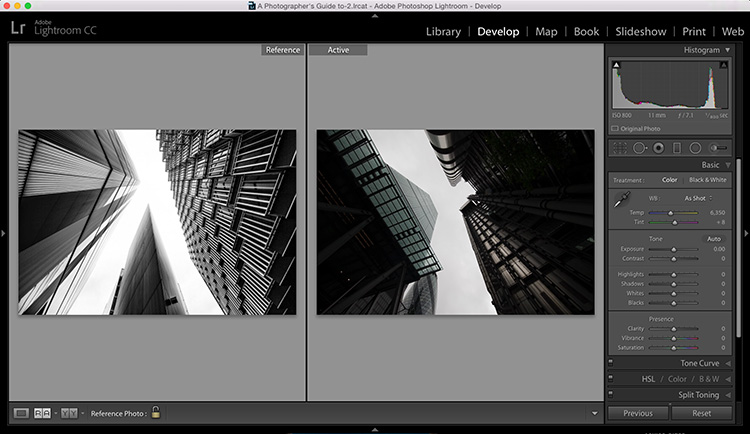Select the Graduated Filter tool
This screenshot has width=750, height=434.
pyautogui.click(x=677, y=148)
